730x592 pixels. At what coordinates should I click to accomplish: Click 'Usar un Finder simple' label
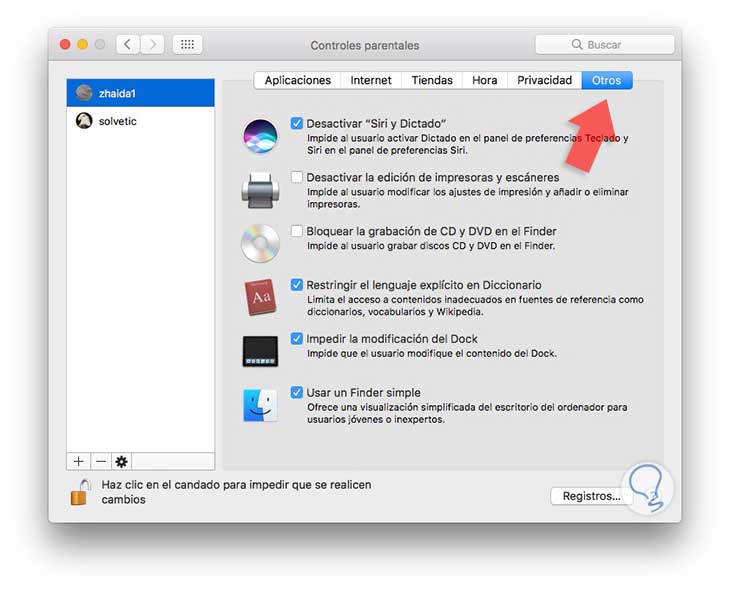[363, 393]
